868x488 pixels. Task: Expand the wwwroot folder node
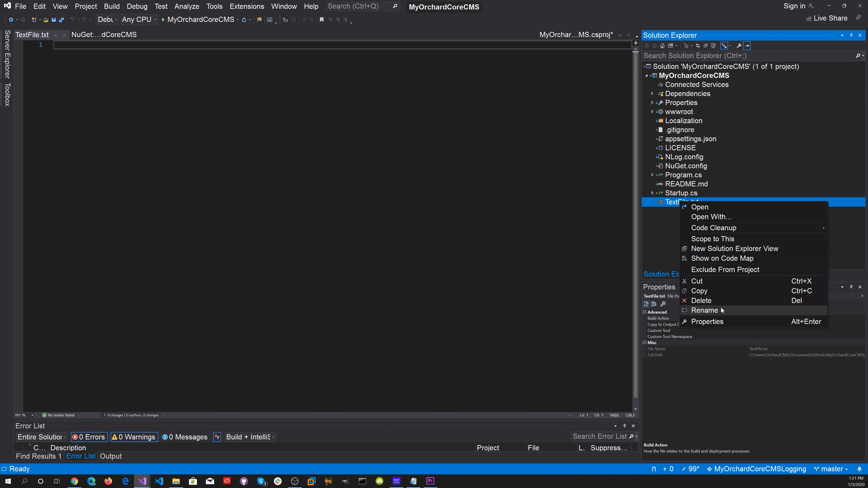tap(652, 111)
